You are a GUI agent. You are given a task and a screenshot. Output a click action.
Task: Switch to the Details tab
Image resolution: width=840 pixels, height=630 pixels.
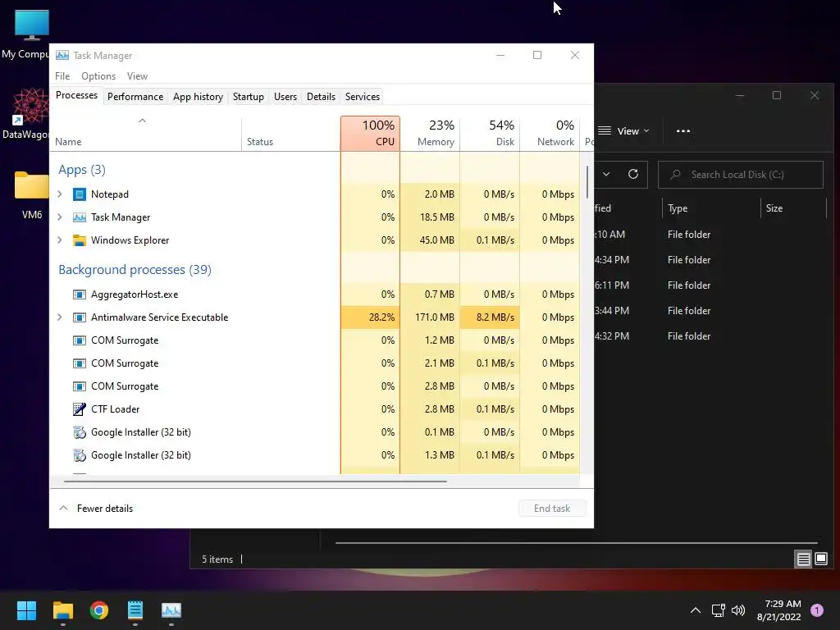point(321,97)
